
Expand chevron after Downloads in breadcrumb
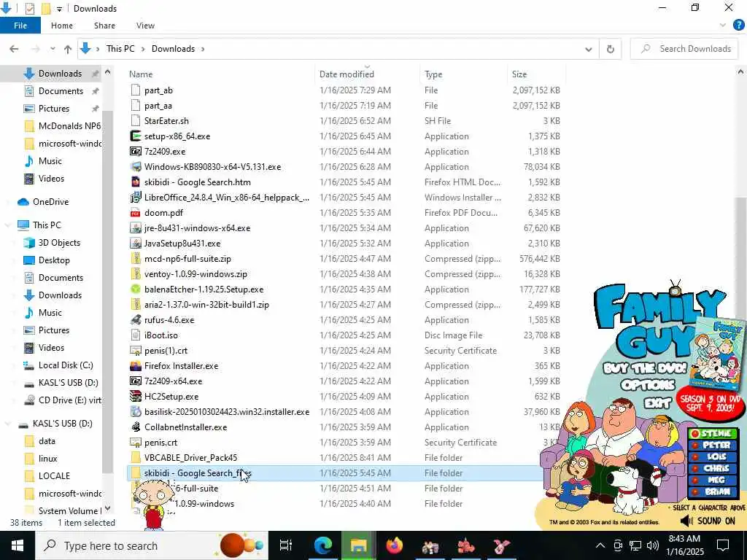203,49
